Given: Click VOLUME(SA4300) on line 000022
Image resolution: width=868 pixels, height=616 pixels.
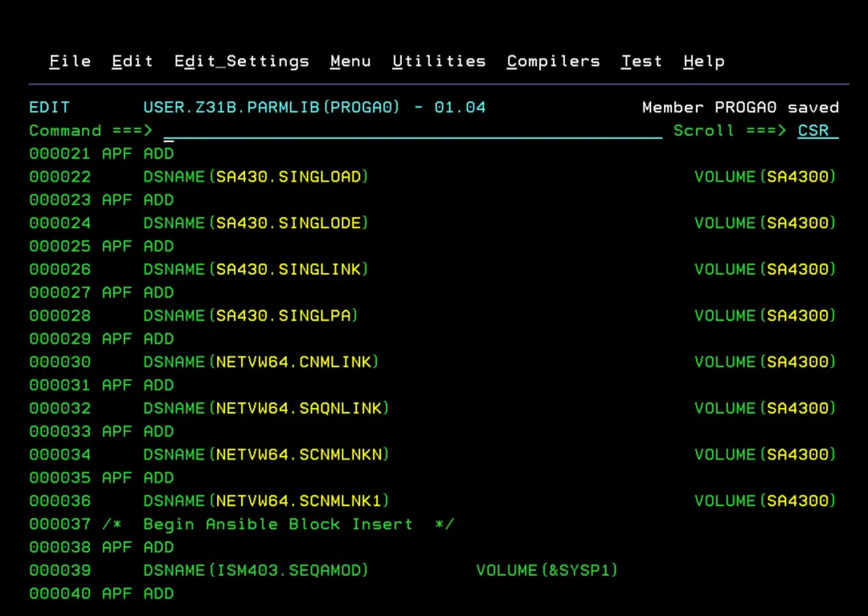Looking at the screenshot, I should [765, 177].
